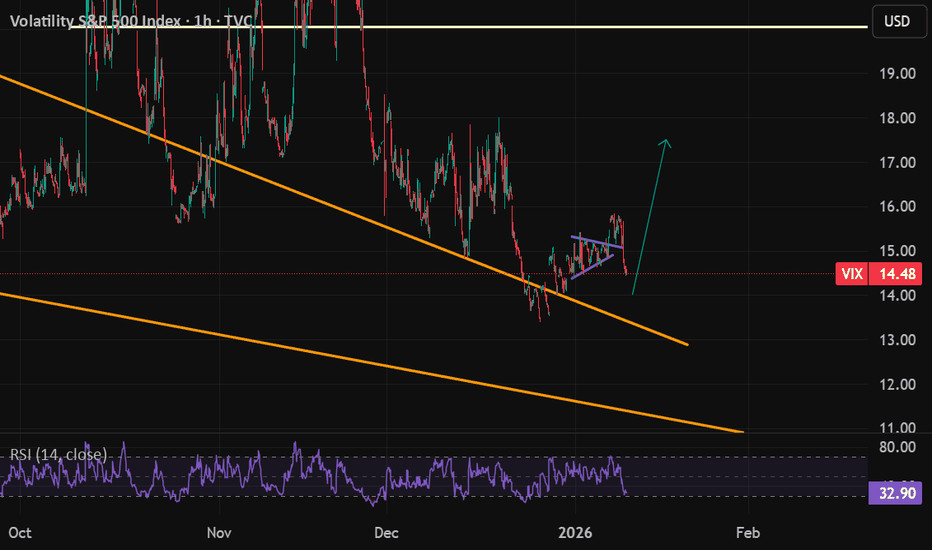Click the 19.00 price axis label
The width and height of the screenshot is (932, 550).
coord(896,74)
